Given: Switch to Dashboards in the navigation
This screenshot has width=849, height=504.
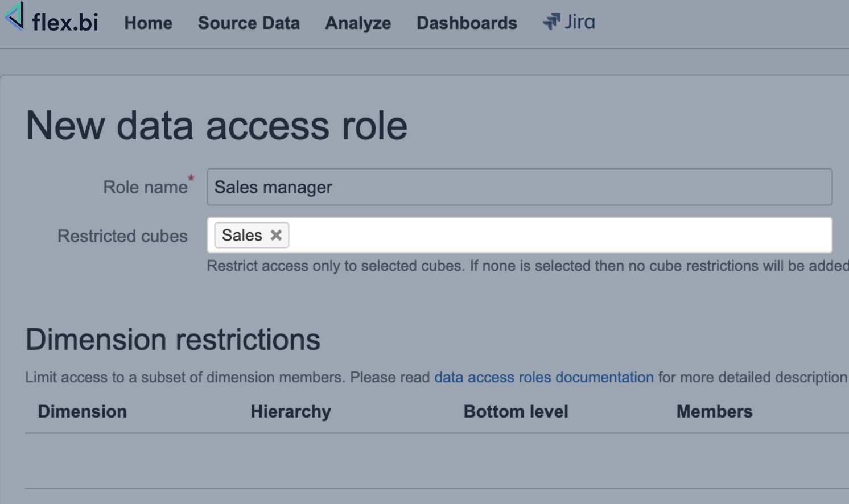Looking at the screenshot, I should coord(467,23).
